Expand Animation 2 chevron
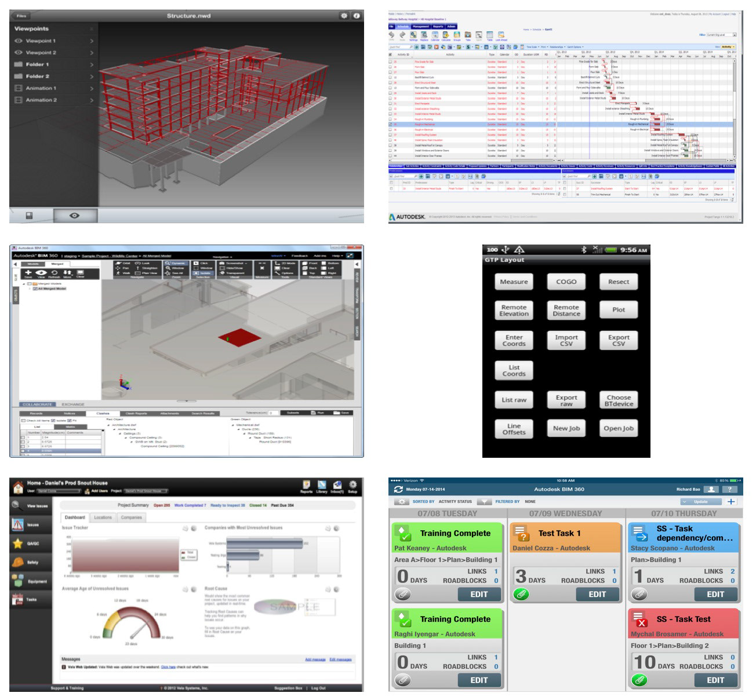Image resolution: width=756 pixels, height=700 pixels. (92, 100)
